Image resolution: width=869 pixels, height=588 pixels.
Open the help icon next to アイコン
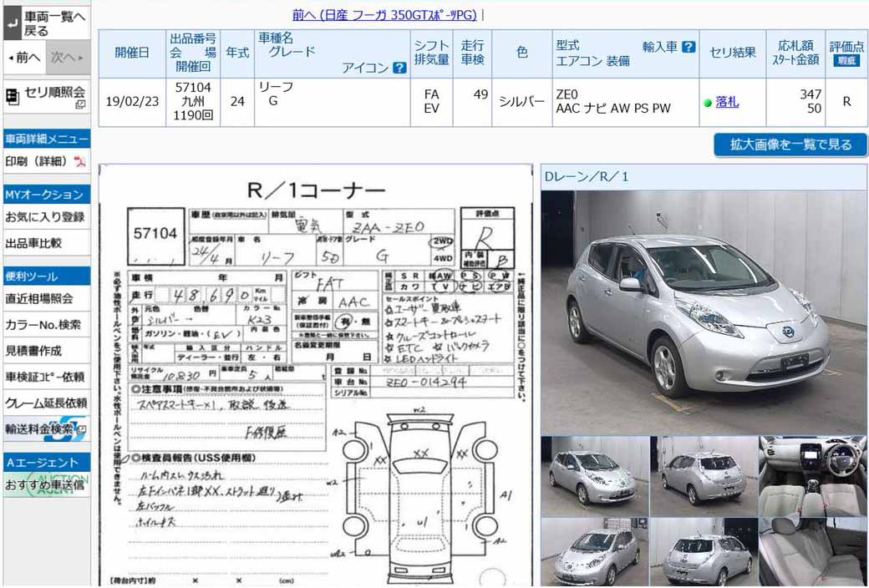click(399, 68)
